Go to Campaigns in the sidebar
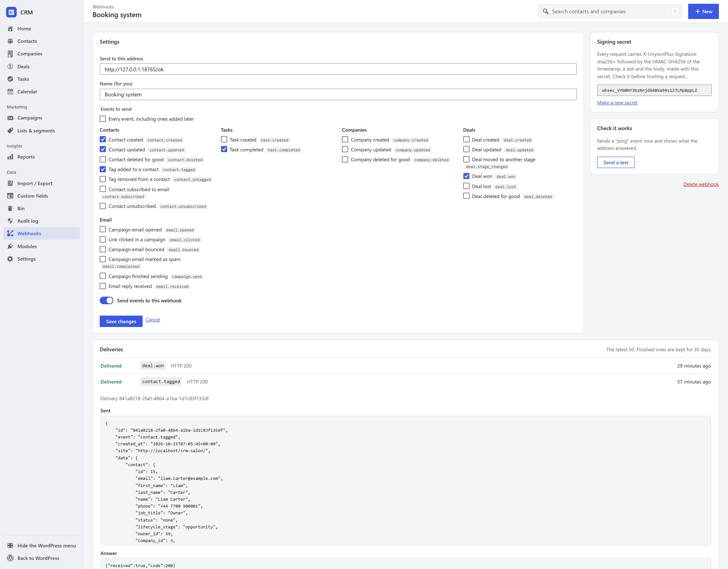The image size is (728, 569). coord(41,118)
